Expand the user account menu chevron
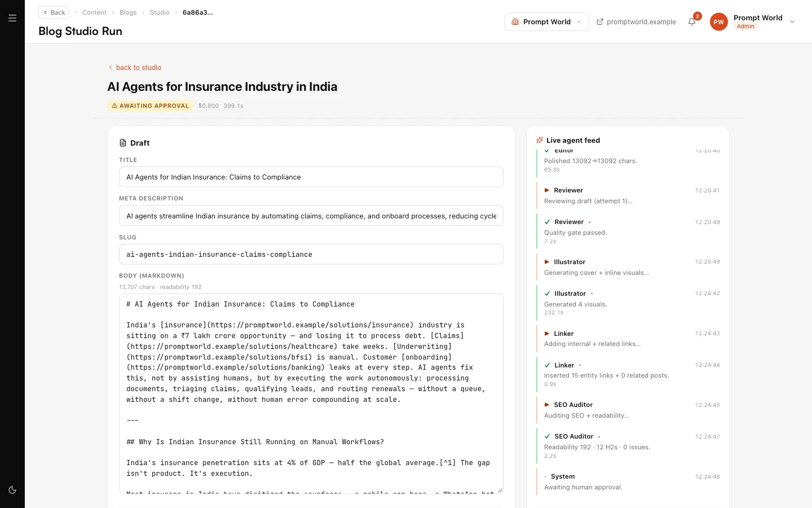 click(792, 22)
